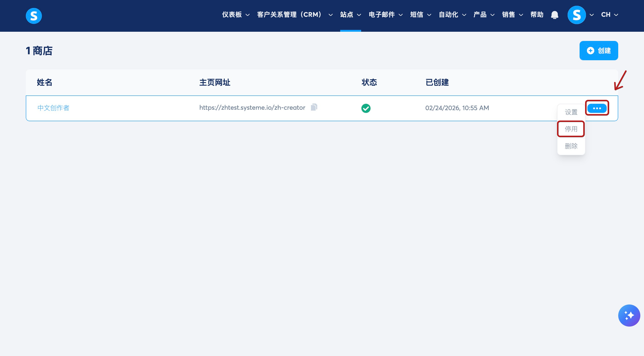This screenshot has width=644, height=356.
Task: Click the green active status checkmark
Action: tap(366, 108)
